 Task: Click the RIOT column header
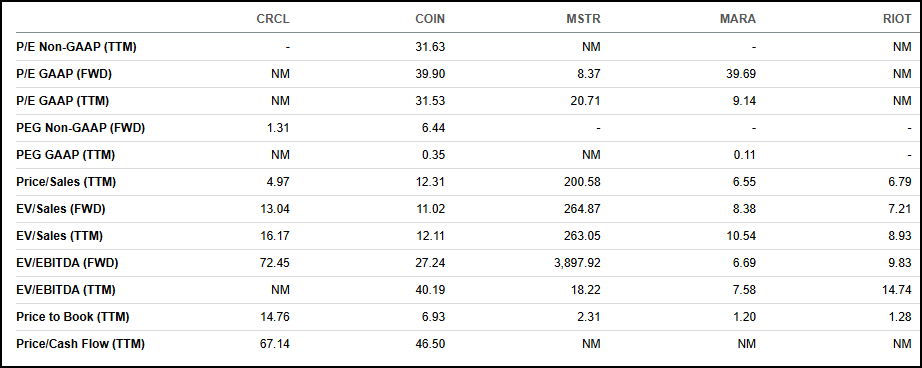(x=897, y=19)
